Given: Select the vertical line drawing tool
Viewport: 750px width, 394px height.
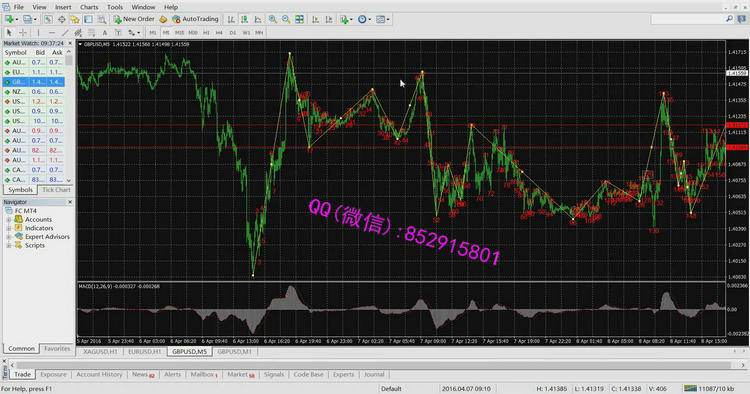Looking at the screenshot, I should (x=38, y=33).
